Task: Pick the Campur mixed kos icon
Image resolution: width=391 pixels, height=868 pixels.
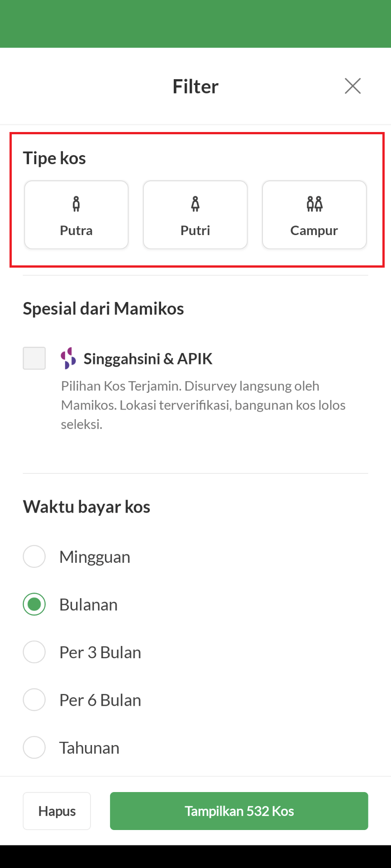Action: 315,204
